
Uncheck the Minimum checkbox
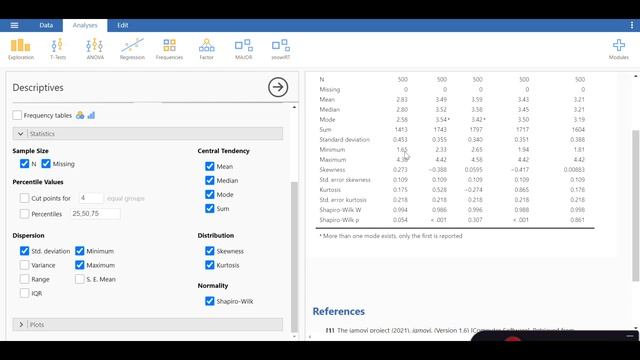pos(80,251)
